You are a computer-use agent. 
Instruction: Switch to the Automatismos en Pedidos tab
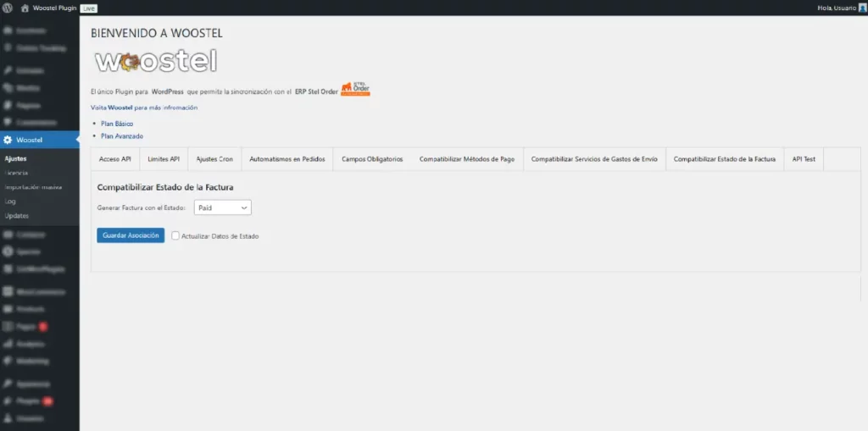pos(287,159)
